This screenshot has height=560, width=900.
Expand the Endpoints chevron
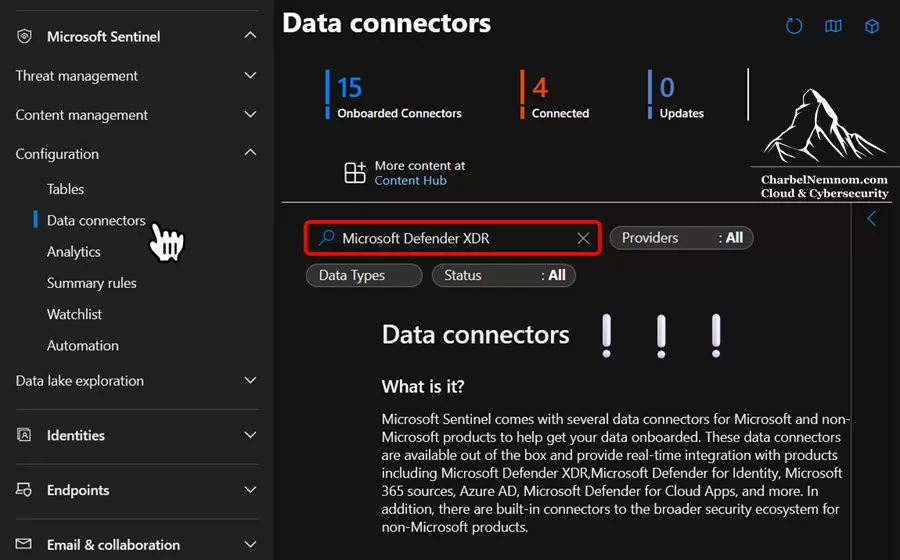(250, 489)
